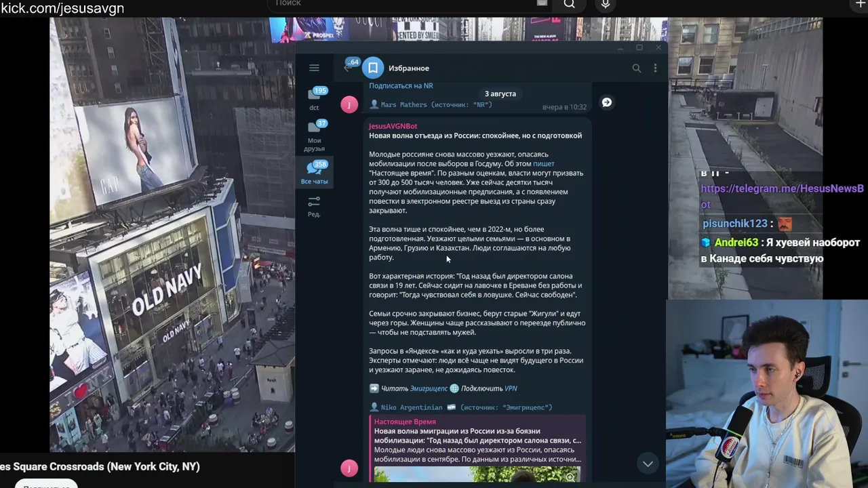Open the Избранное chat title
Viewport: 868px width, 488px height.
pyautogui.click(x=409, y=68)
